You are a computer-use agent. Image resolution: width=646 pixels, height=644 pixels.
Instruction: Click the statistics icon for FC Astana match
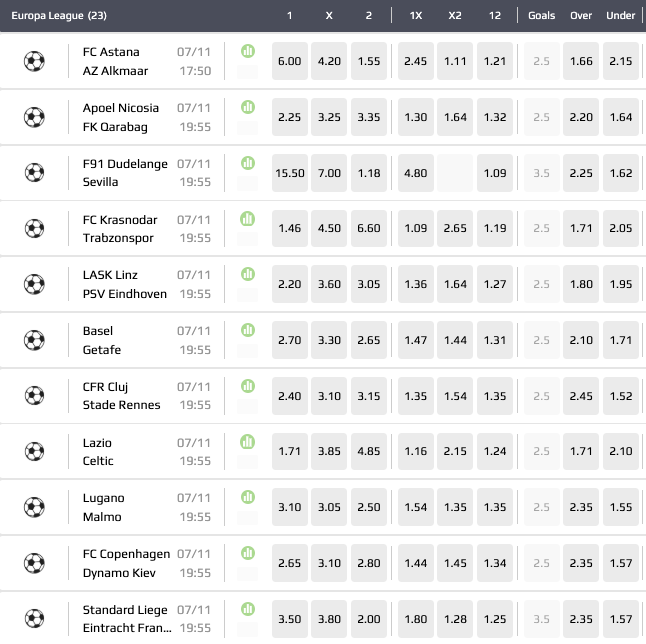(x=248, y=51)
